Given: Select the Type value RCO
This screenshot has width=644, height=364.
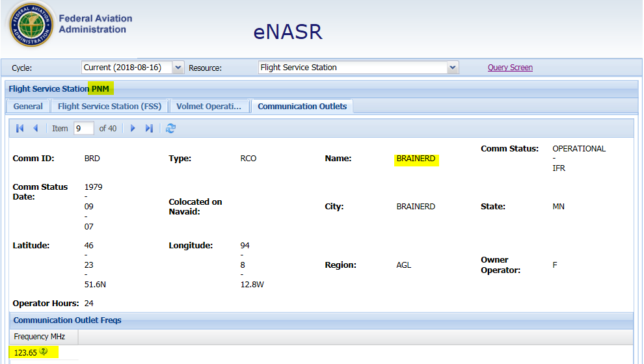Looking at the screenshot, I should tap(248, 159).
